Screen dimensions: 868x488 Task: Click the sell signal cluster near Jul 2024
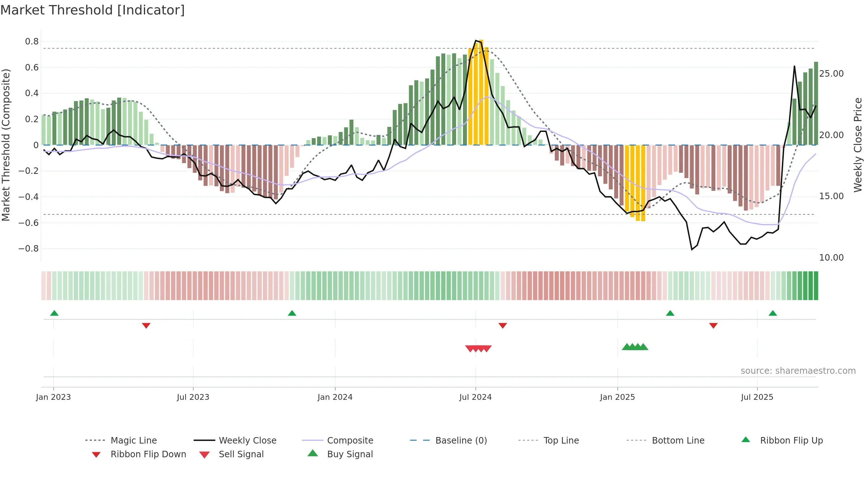(x=478, y=348)
